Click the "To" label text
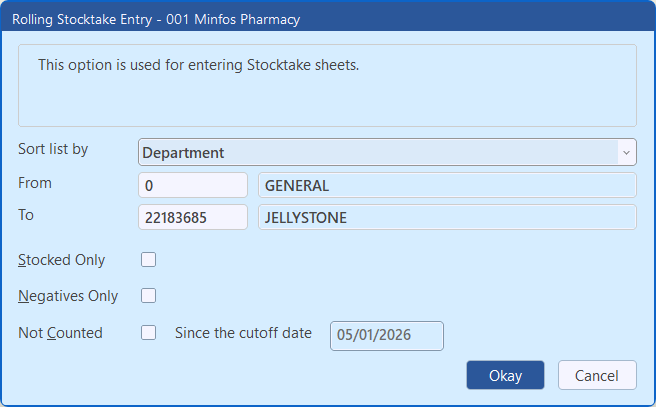The height and width of the screenshot is (407, 656). [26, 214]
